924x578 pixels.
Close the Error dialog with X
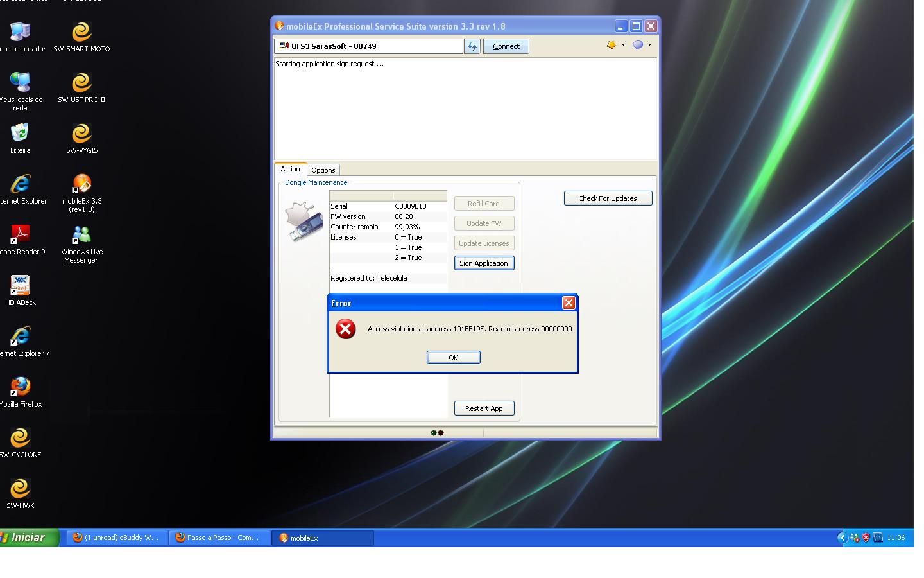569,303
